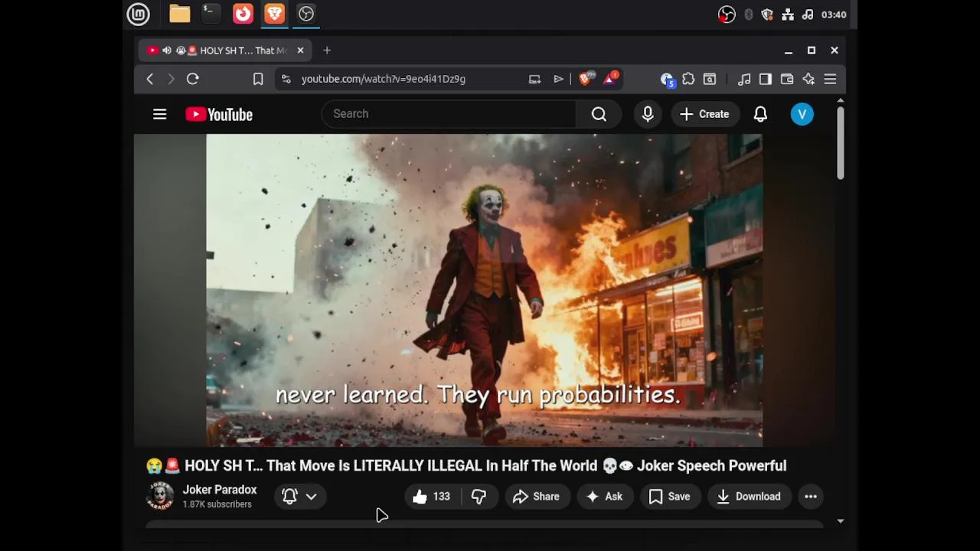The image size is (980, 551).
Task: Open the Leo AI sparkle icon
Action: tap(808, 79)
